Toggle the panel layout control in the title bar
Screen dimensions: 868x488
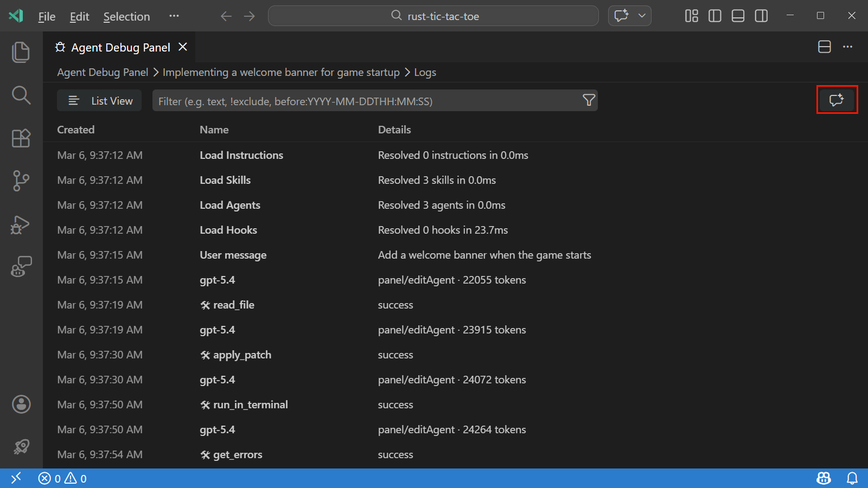coord(738,16)
